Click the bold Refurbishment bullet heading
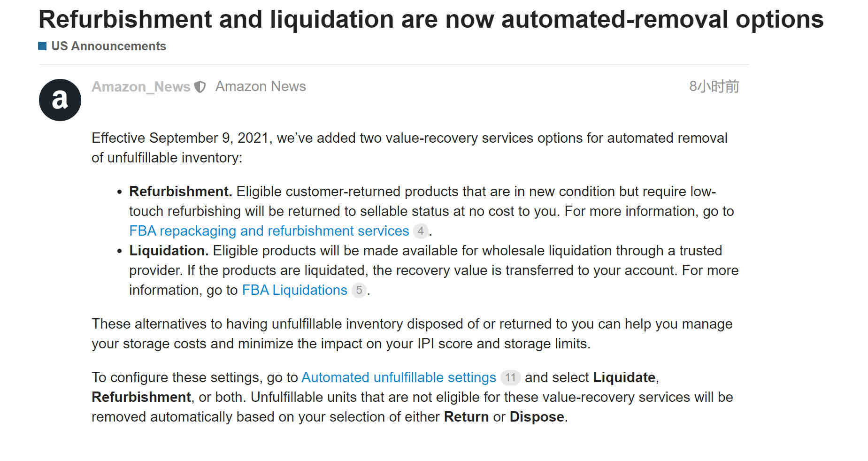Screen dimensions: 868x461 click(180, 192)
